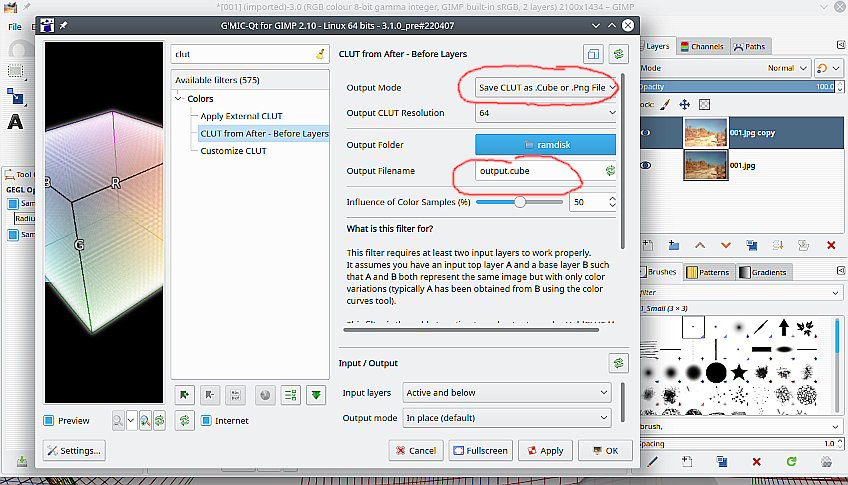This screenshot has width=848, height=485.
Task: Click new layer group folder icon
Action: [673, 245]
